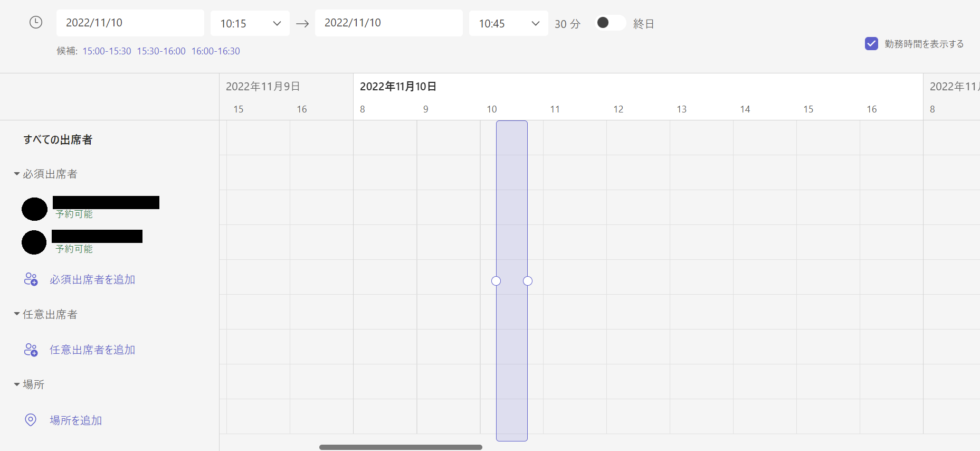The image size is (980, 451).
Task: Click the 2022年11月9日 date header
Action: tap(263, 87)
